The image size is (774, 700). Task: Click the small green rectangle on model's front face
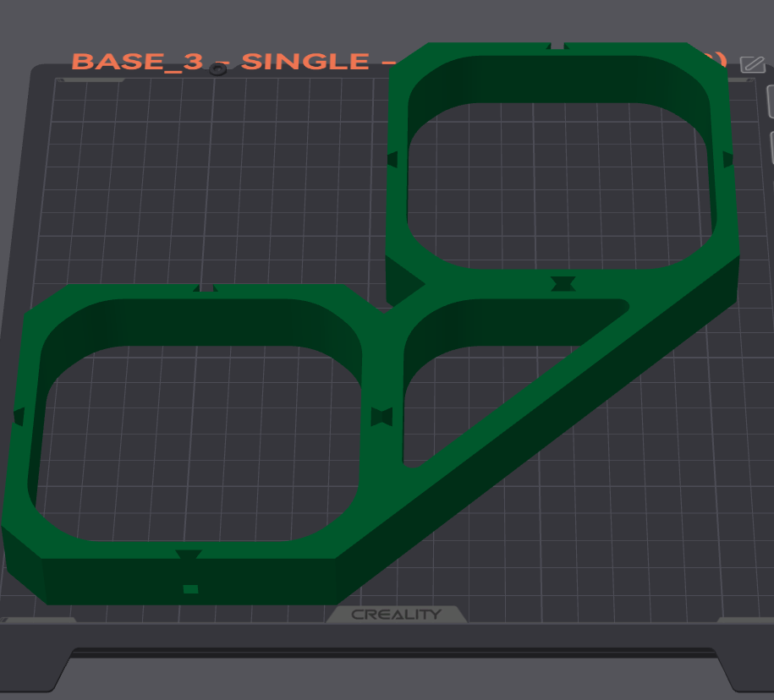coord(190,589)
